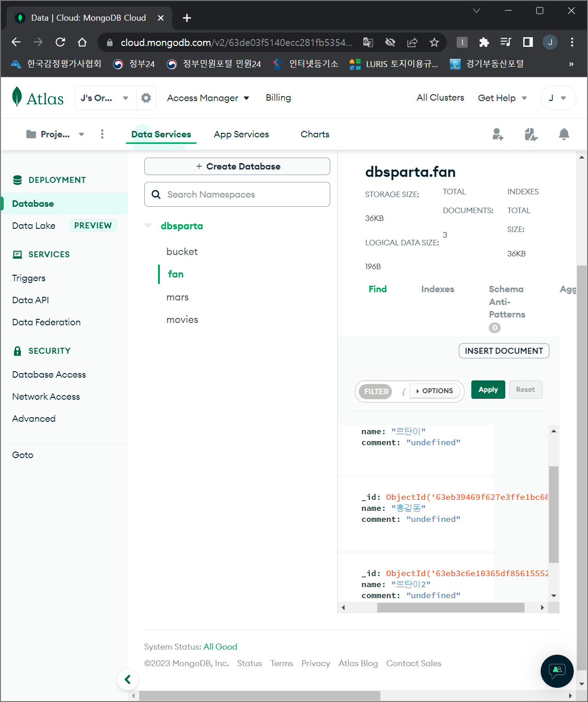The width and height of the screenshot is (588, 702).
Task: Open Chrome three-dot menu
Action: click(x=572, y=42)
